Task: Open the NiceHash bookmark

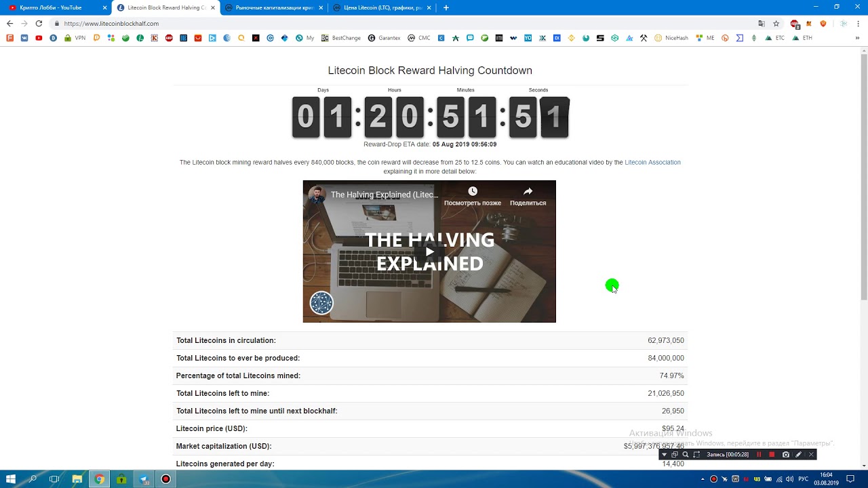Action: (x=671, y=38)
